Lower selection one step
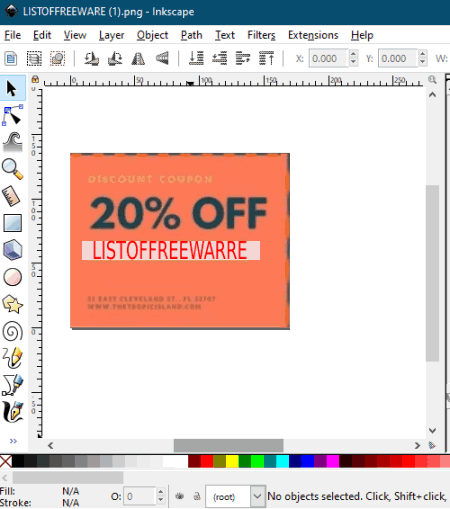This screenshot has height=509, width=450. (220, 59)
